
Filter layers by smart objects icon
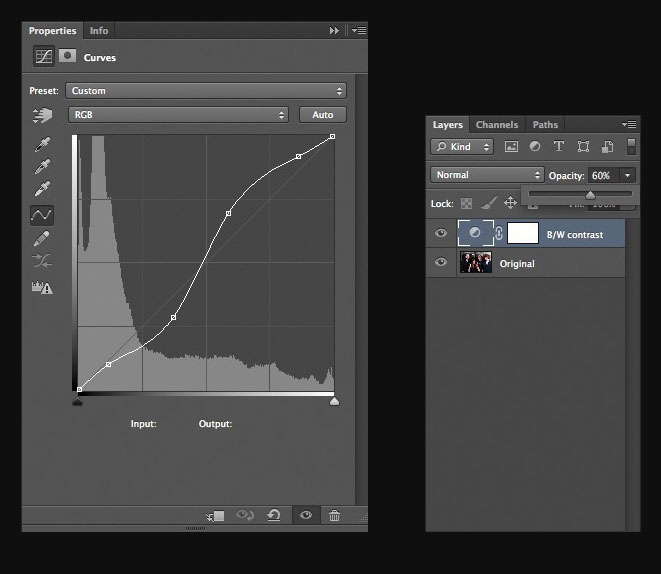pyautogui.click(x=607, y=147)
